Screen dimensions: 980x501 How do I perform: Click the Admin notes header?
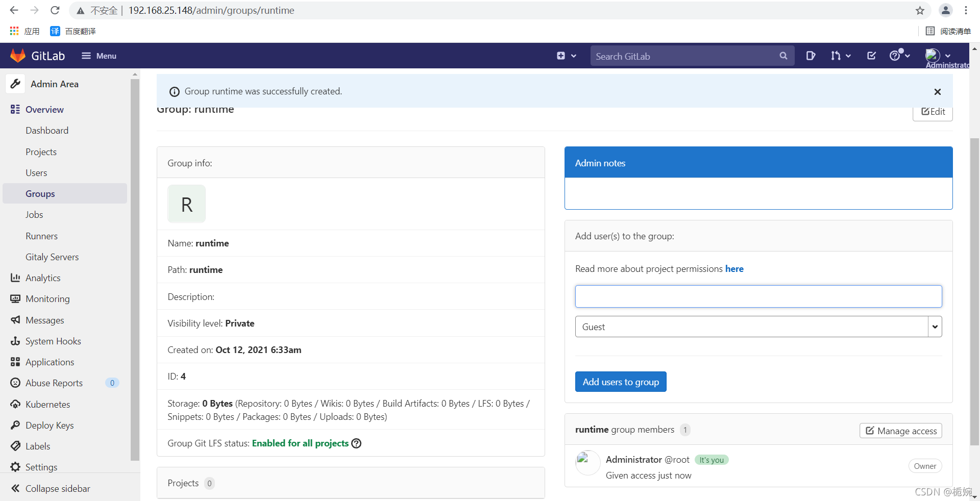(x=758, y=163)
